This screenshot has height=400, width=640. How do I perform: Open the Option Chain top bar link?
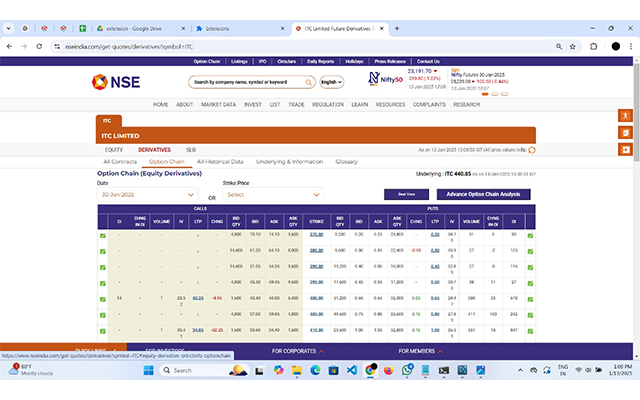(207, 61)
